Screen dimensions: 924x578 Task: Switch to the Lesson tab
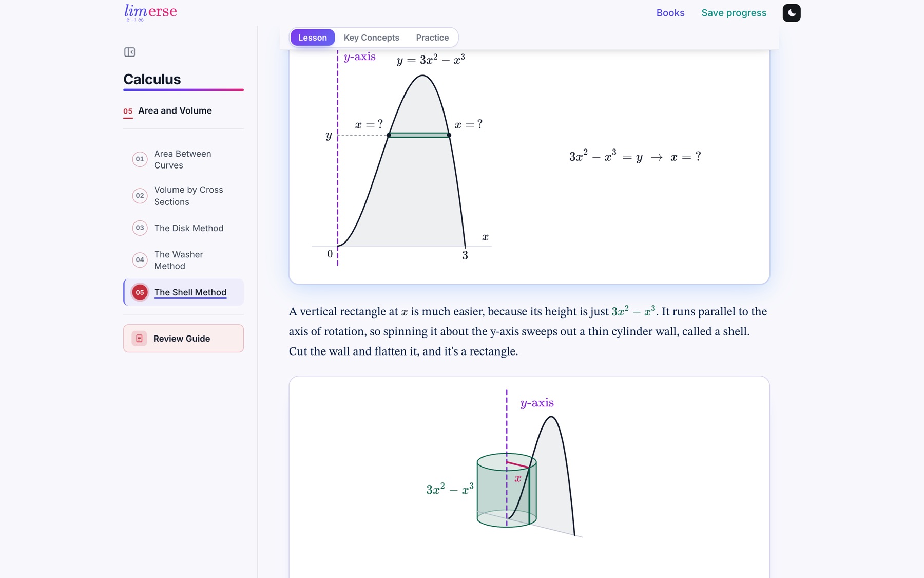tap(312, 38)
